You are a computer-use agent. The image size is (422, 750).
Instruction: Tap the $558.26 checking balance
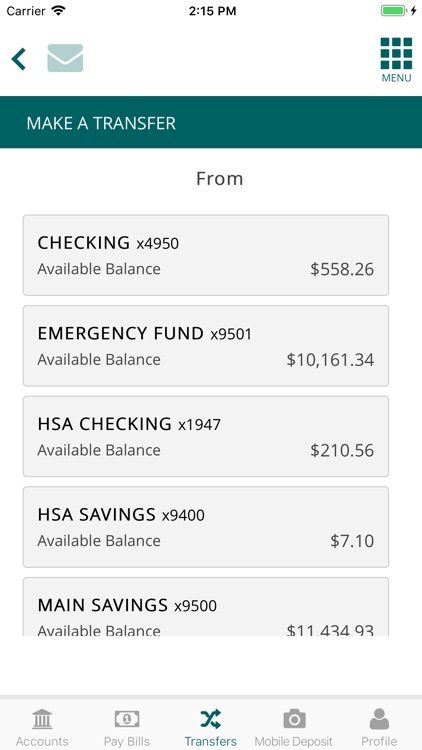click(342, 269)
